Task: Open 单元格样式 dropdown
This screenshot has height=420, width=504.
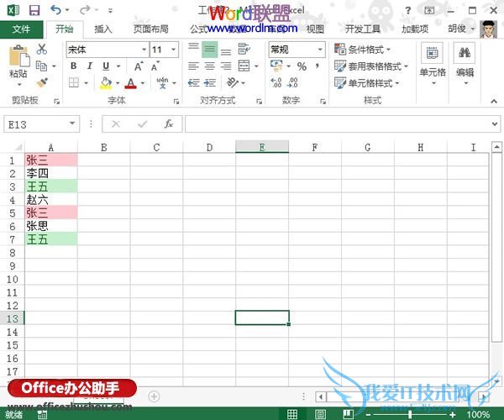Action: click(367, 83)
